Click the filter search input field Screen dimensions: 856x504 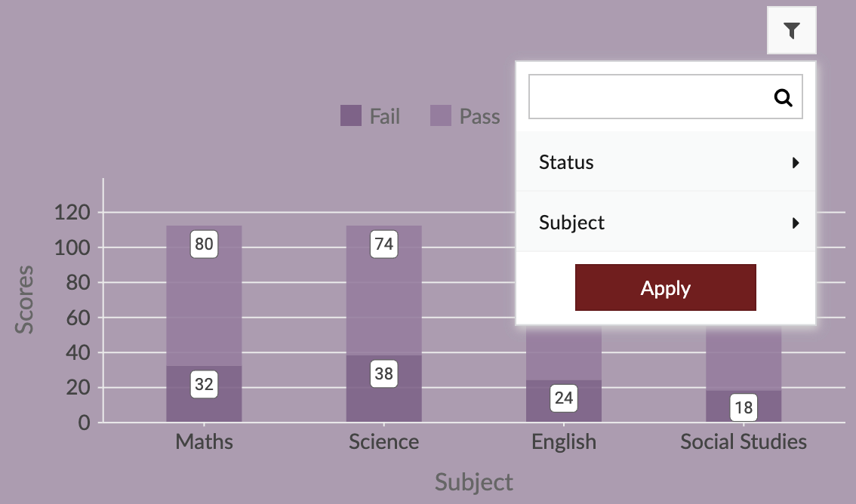pyautogui.click(x=649, y=97)
